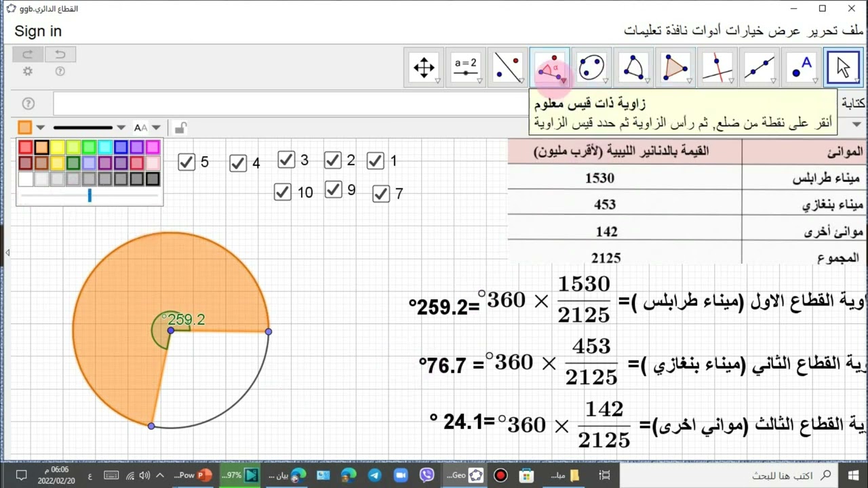Click the Redo arrow button
868x488 pixels.
pos(28,54)
